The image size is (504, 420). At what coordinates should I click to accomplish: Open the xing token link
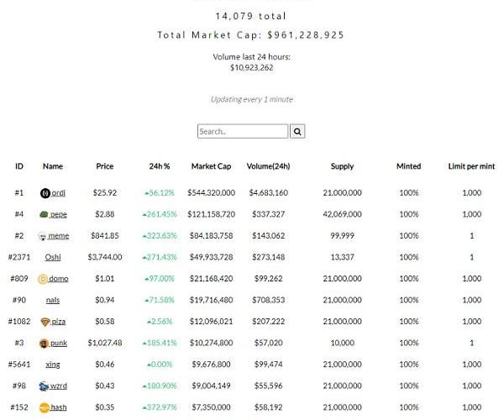tap(53, 365)
